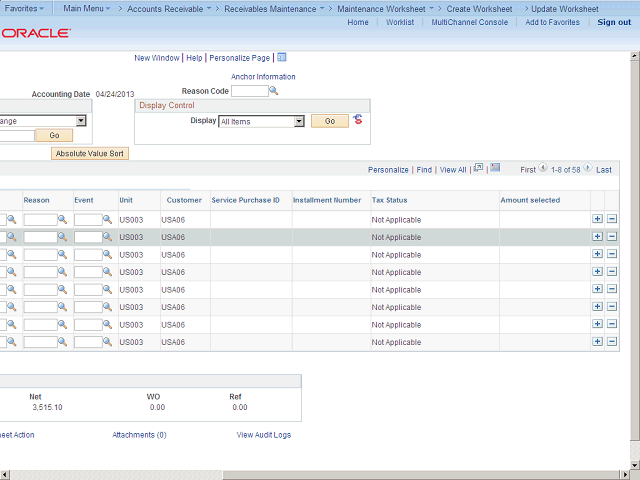The height and width of the screenshot is (480, 640).
Task: Click the download to spreadsheet icon in grid header
Action: 495,169
